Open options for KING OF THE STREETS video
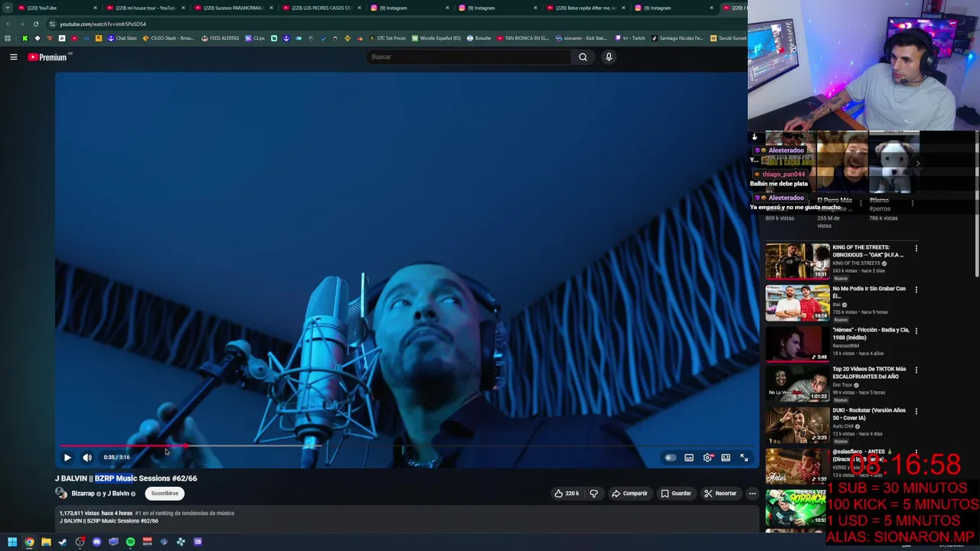 [916, 248]
